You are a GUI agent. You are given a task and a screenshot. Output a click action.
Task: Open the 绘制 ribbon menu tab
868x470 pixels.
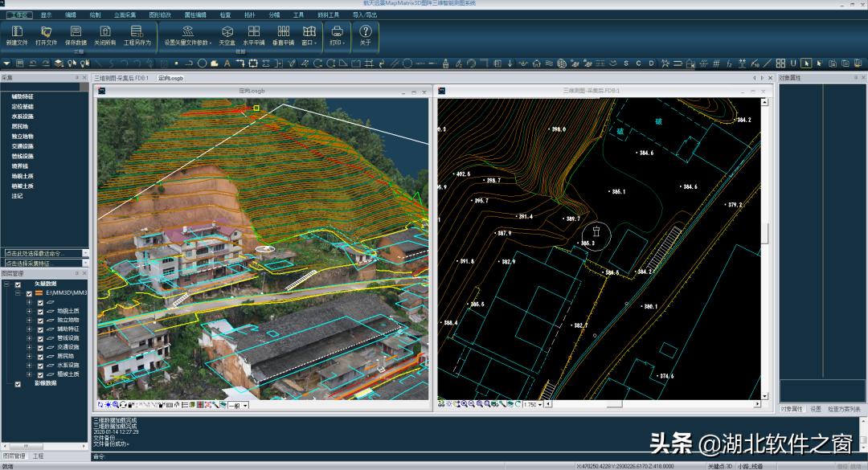(x=95, y=14)
